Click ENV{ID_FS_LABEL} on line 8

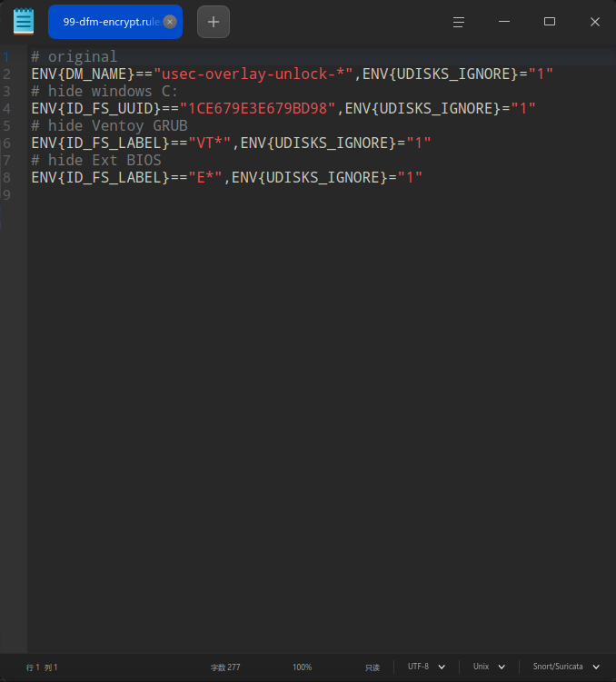click(x=101, y=177)
